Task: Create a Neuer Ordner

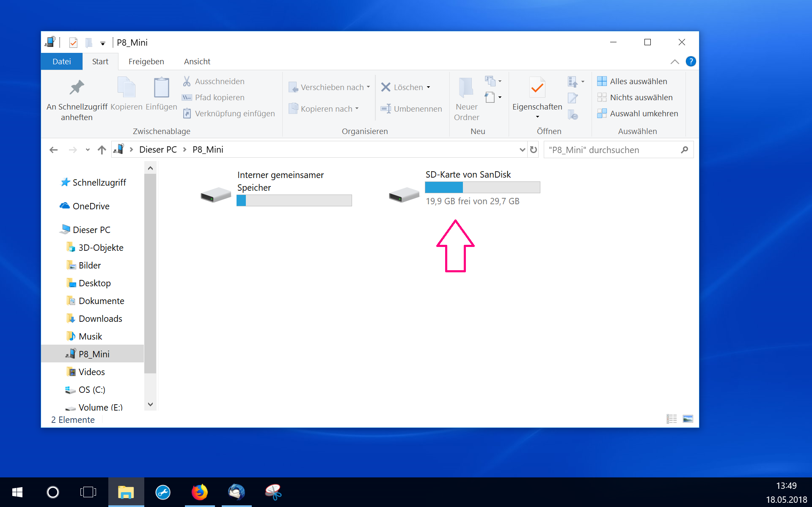Action: tap(466, 100)
